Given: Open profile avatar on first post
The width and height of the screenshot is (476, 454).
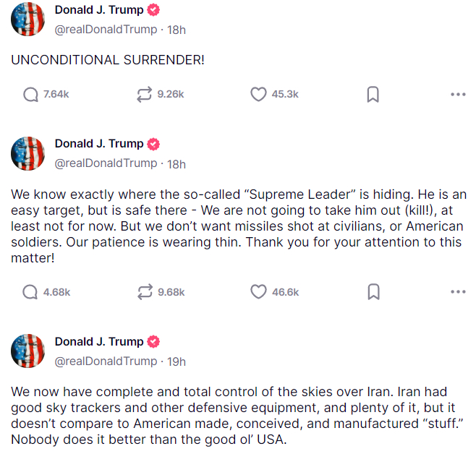Looking at the screenshot, I should point(28,20).
